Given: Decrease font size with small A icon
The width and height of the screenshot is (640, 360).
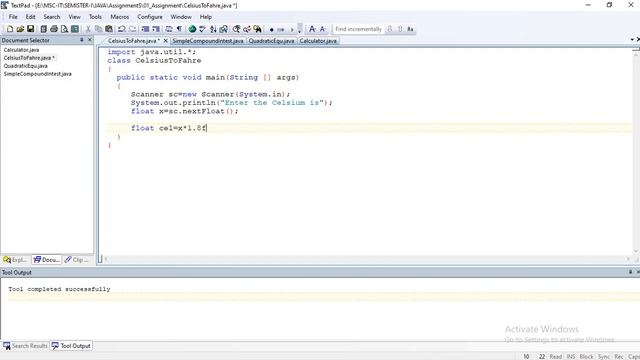Looking at the screenshot, I should (323, 29).
